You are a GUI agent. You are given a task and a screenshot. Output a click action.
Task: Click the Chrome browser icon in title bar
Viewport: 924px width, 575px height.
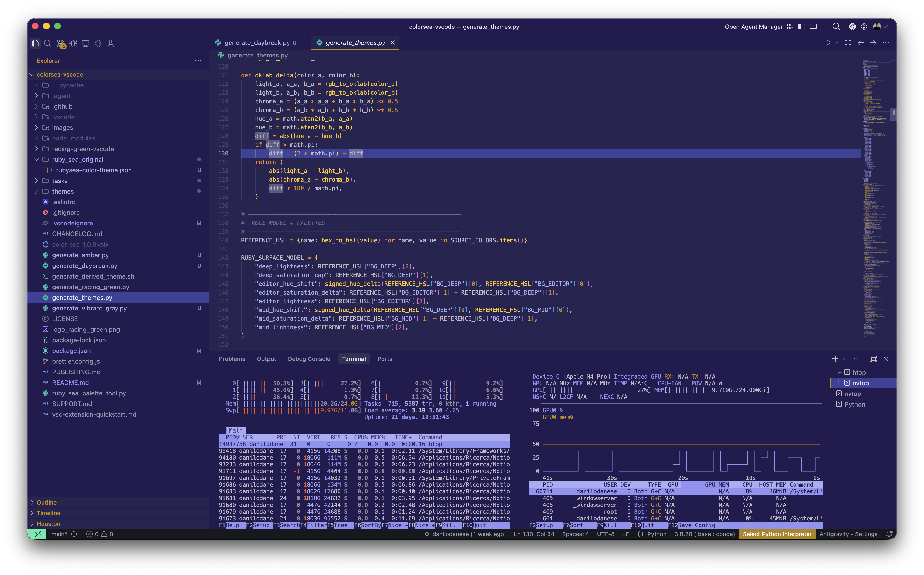click(852, 27)
